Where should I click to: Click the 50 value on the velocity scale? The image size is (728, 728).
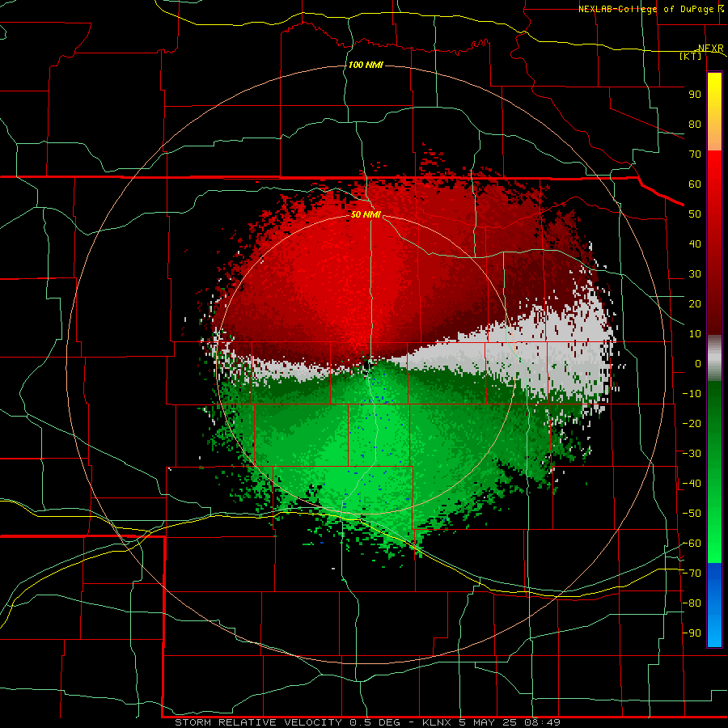pos(695,214)
